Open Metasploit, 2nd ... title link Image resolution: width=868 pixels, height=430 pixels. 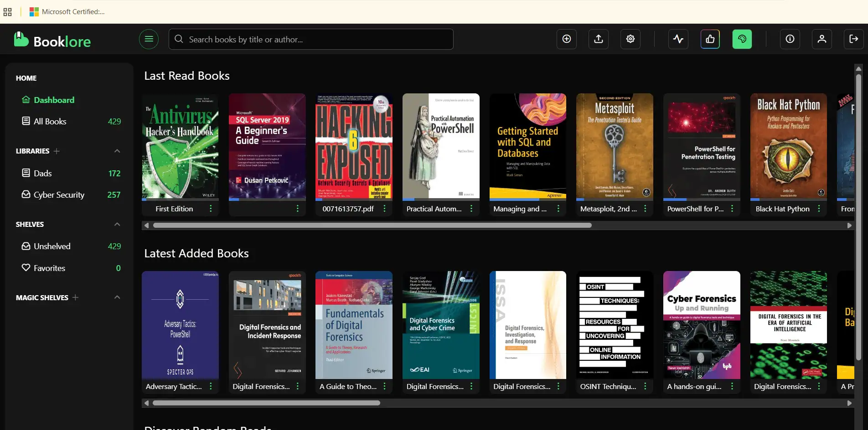(609, 209)
